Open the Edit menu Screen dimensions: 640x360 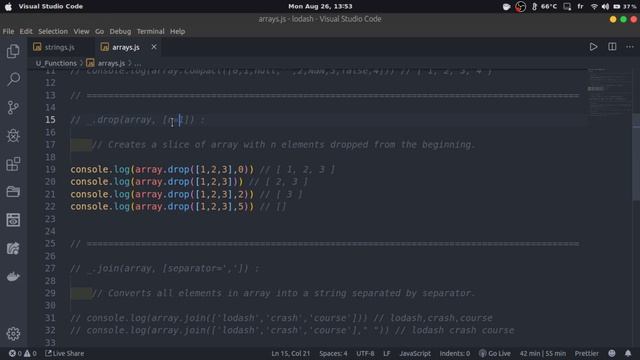26,31
